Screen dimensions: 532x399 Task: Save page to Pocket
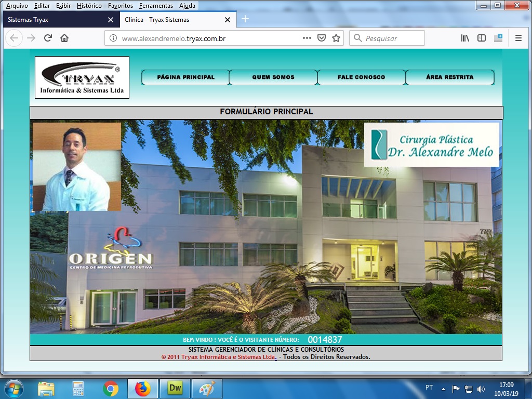click(321, 38)
